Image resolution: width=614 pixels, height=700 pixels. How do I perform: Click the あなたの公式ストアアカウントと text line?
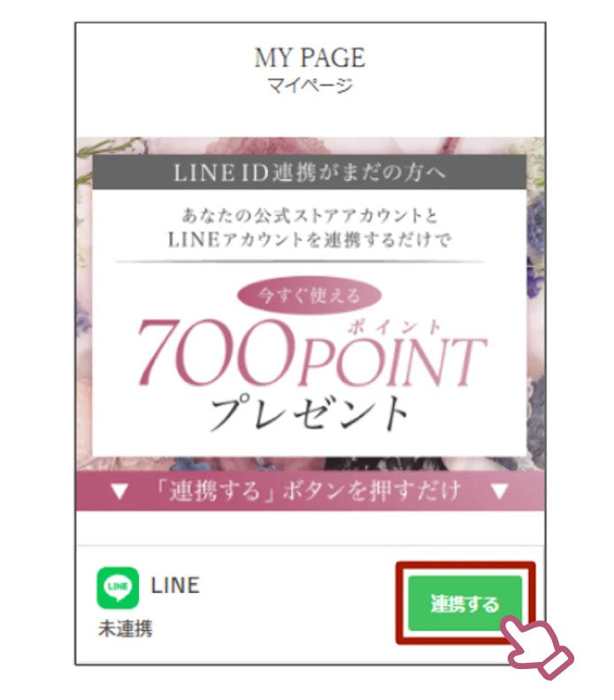click(310, 216)
